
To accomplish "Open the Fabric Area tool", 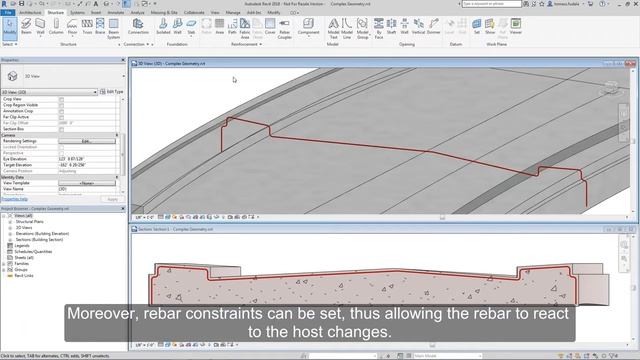I will coord(245,29).
